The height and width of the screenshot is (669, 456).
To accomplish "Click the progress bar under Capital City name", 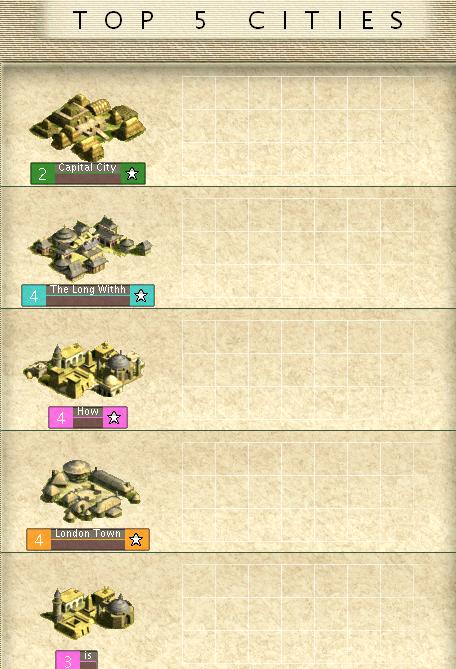I will [88, 179].
